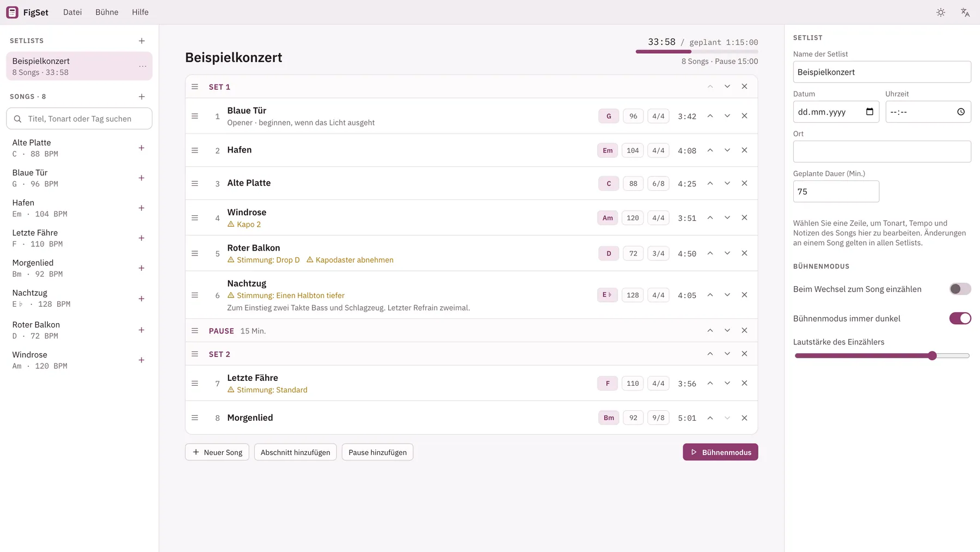This screenshot has width=980, height=552.
Task: Start the Bühnenmodus button
Action: tap(720, 452)
